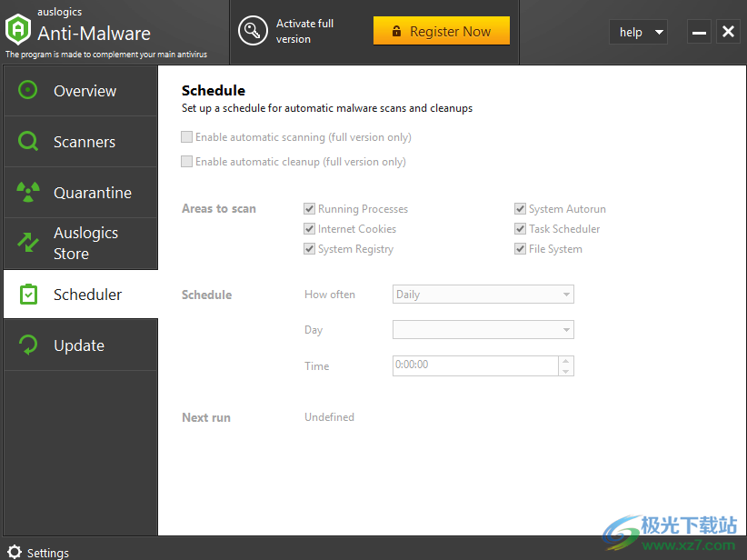The image size is (747, 560).
Task: Toggle the System Autorun checkbox
Action: tap(520, 209)
